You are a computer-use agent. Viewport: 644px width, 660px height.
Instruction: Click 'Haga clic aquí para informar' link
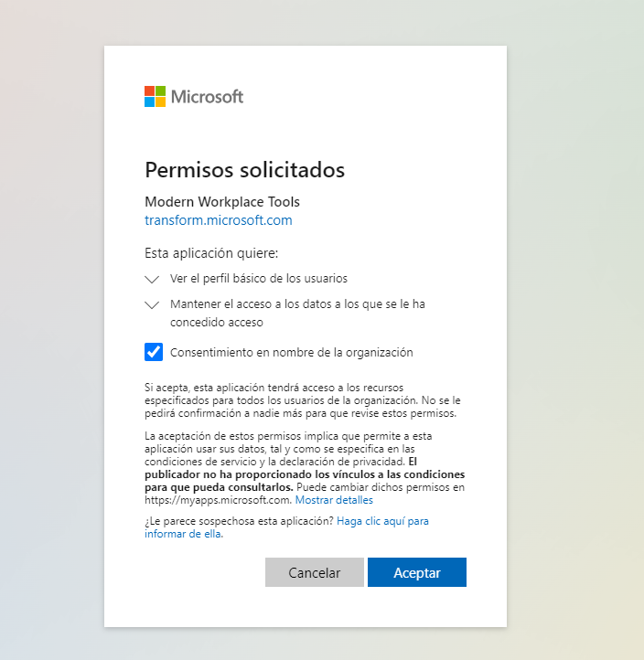click(x=287, y=527)
